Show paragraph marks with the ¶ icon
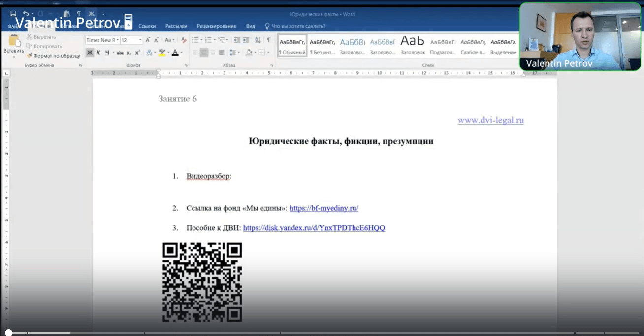The height and width of the screenshot is (336, 644). [269, 40]
